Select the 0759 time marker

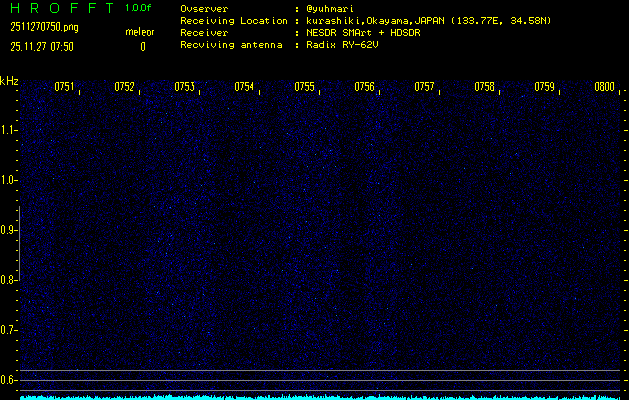click(544, 87)
